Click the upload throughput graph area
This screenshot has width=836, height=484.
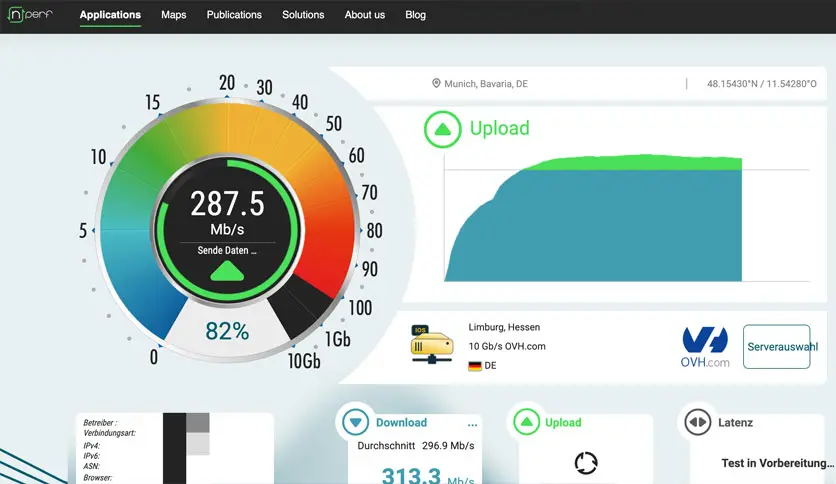click(626, 218)
